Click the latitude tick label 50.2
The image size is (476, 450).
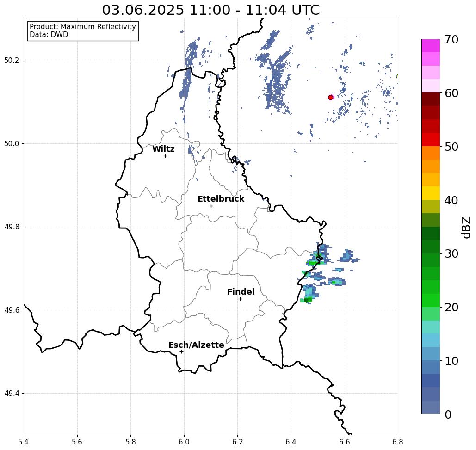[x=12, y=60]
